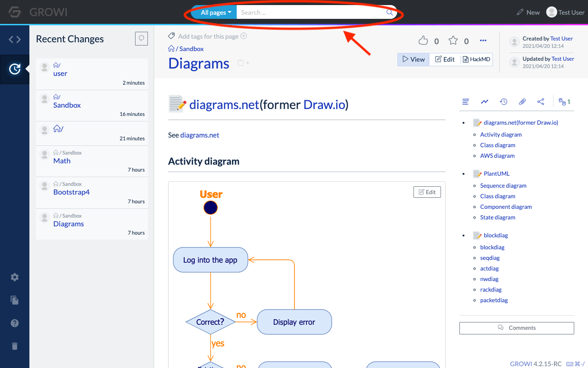Screen dimensions: 588x368
Task: Show the page history clock icon
Action: 503,102
